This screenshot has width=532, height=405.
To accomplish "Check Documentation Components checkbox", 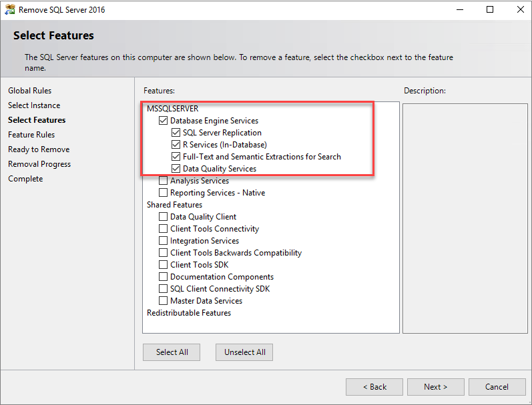I will (163, 276).
